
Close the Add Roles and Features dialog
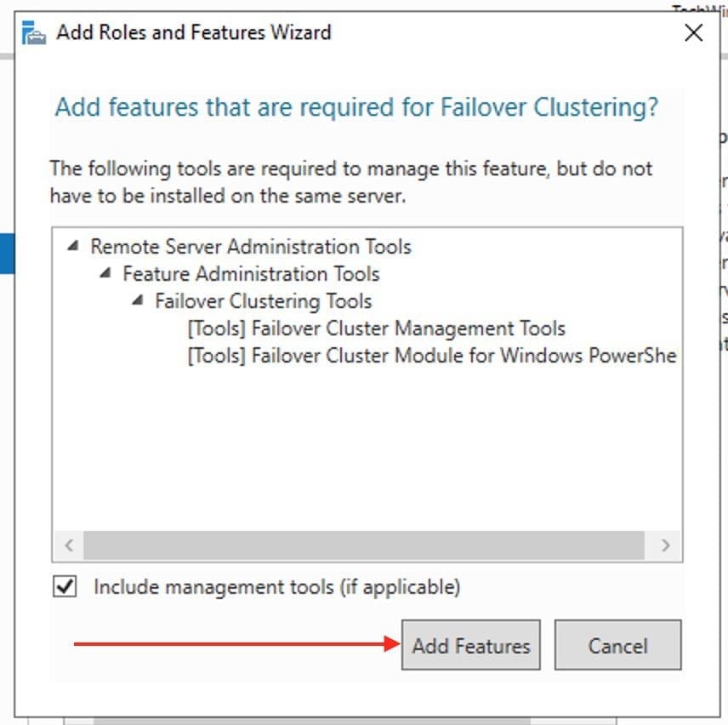(x=693, y=33)
